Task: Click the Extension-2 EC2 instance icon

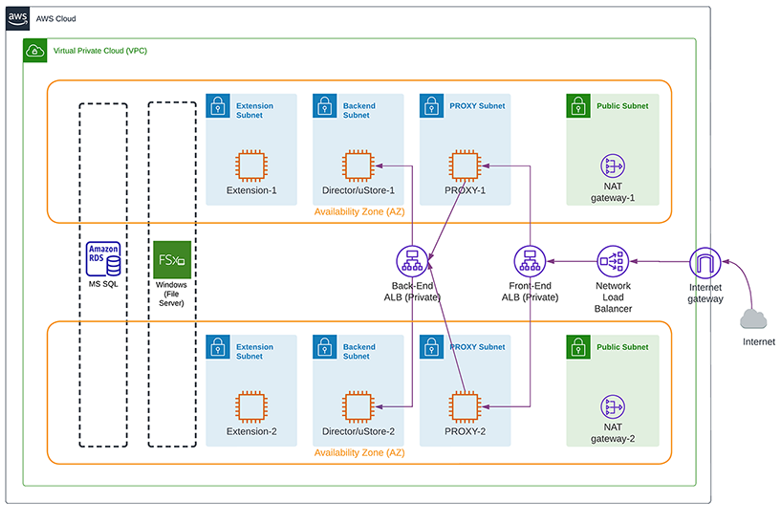Action: (251, 406)
